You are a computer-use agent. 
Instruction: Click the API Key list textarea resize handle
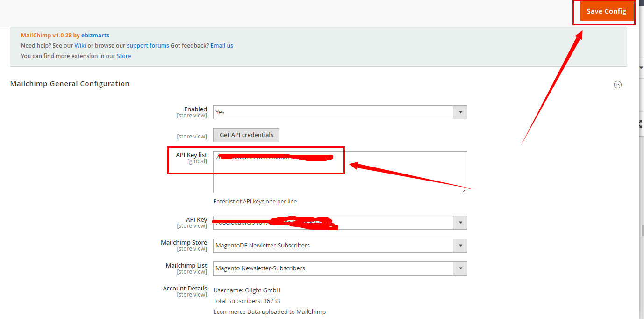point(464,190)
